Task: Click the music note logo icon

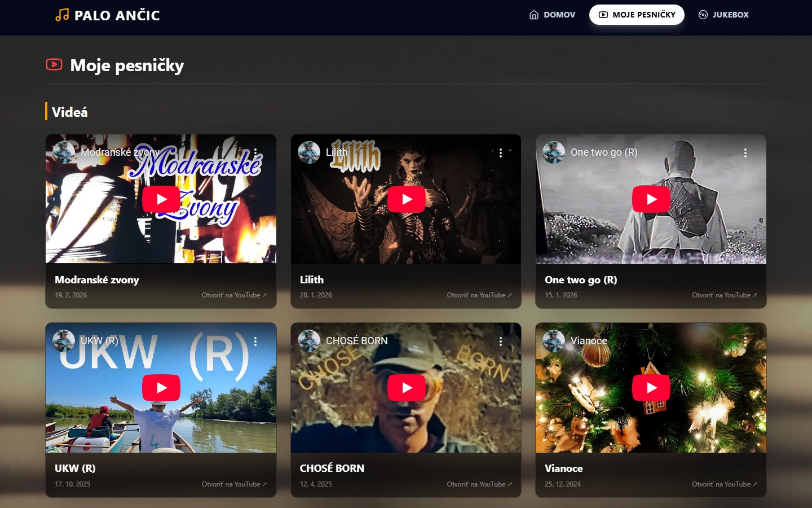Action: point(62,15)
